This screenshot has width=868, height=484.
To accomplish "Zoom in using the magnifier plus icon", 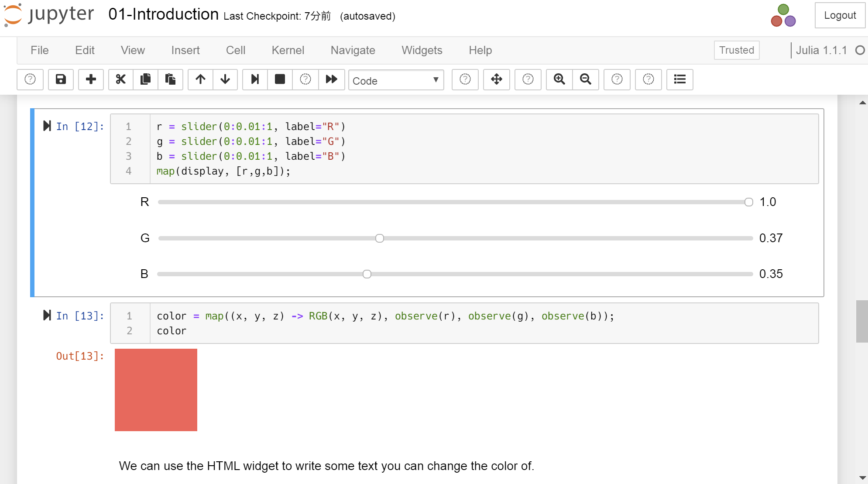I will tap(559, 80).
